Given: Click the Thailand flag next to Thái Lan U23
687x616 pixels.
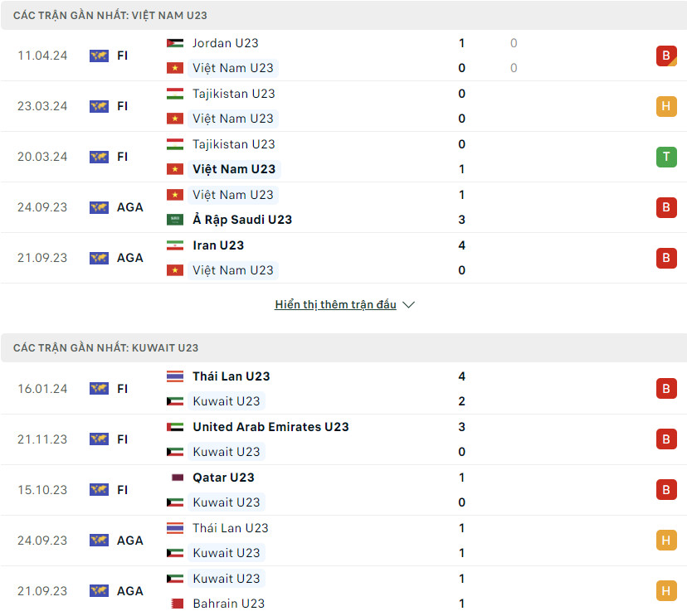Looking at the screenshot, I should [x=177, y=376].
